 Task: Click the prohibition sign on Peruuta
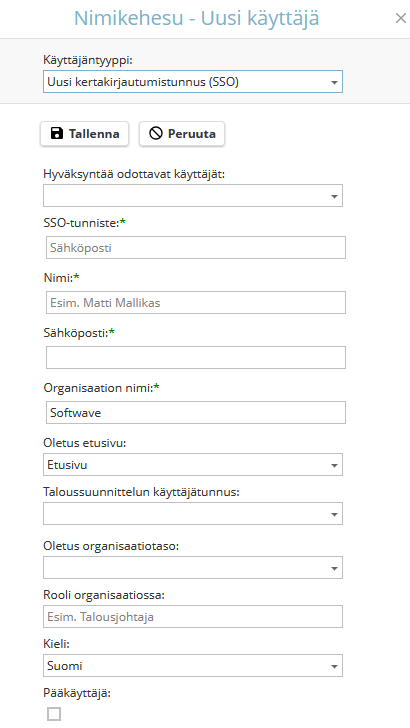pyautogui.click(x=156, y=134)
